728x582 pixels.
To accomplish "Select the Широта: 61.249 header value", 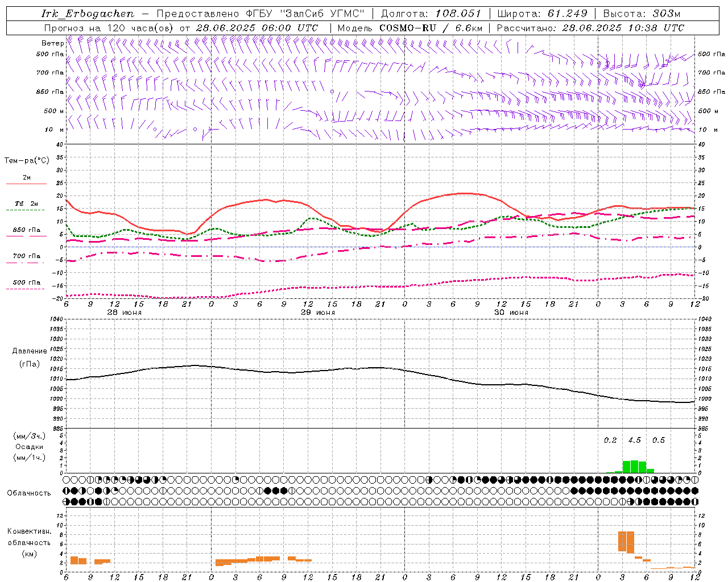I will point(542,14).
